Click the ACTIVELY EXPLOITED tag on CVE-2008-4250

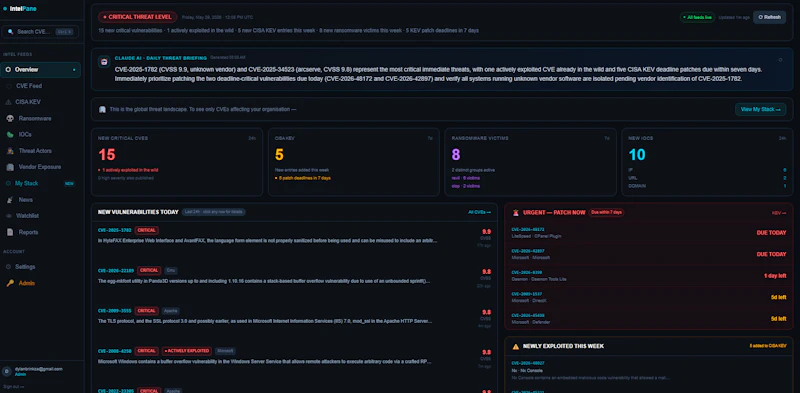click(187, 351)
